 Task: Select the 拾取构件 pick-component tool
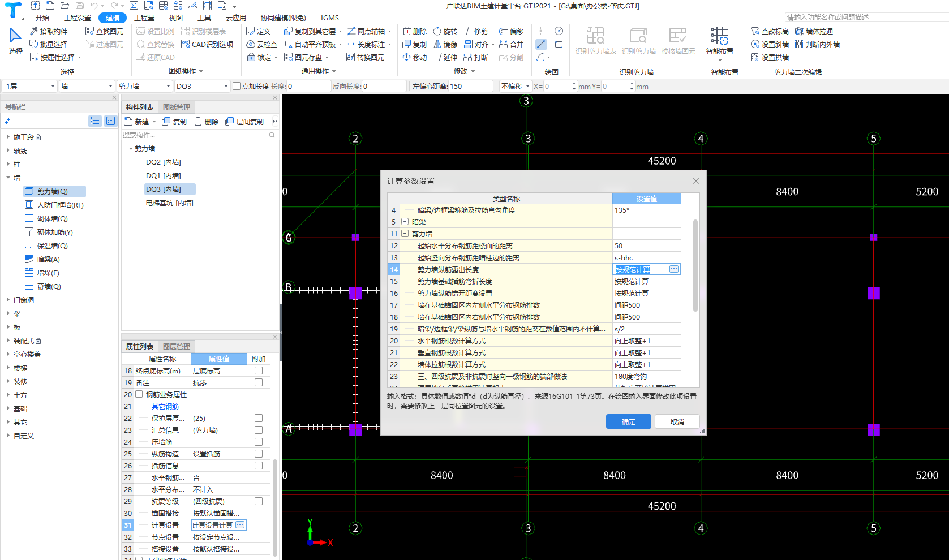[x=49, y=31]
